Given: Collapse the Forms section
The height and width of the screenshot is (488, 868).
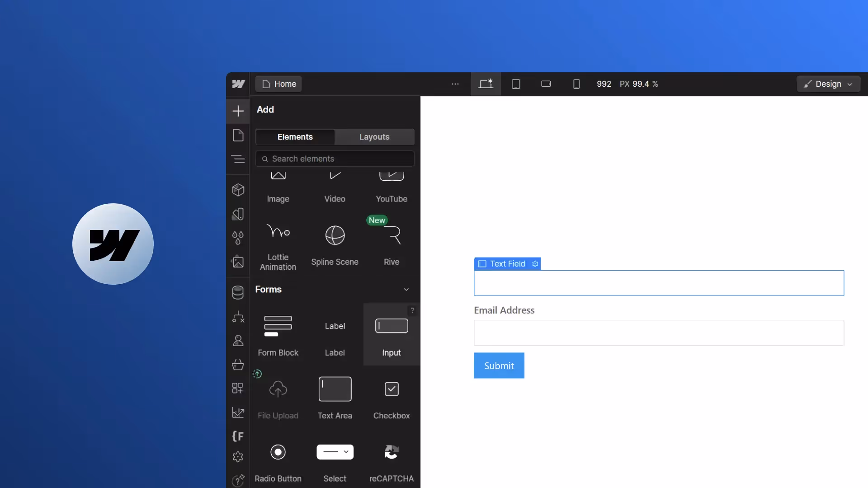Looking at the screenshot, I should click(406, 290).
